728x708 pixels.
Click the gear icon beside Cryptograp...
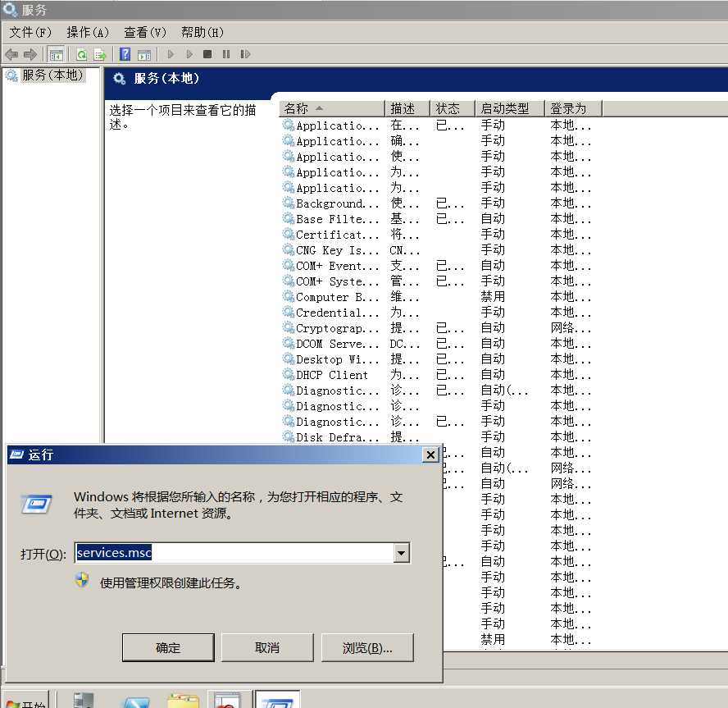(x=289, y=327)
